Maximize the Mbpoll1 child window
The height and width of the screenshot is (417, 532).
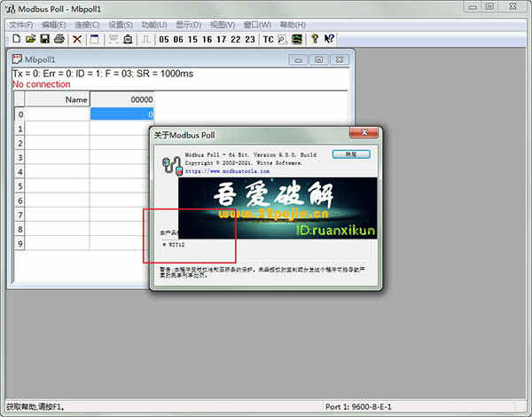pyautogui.click(x=319, y=60)
